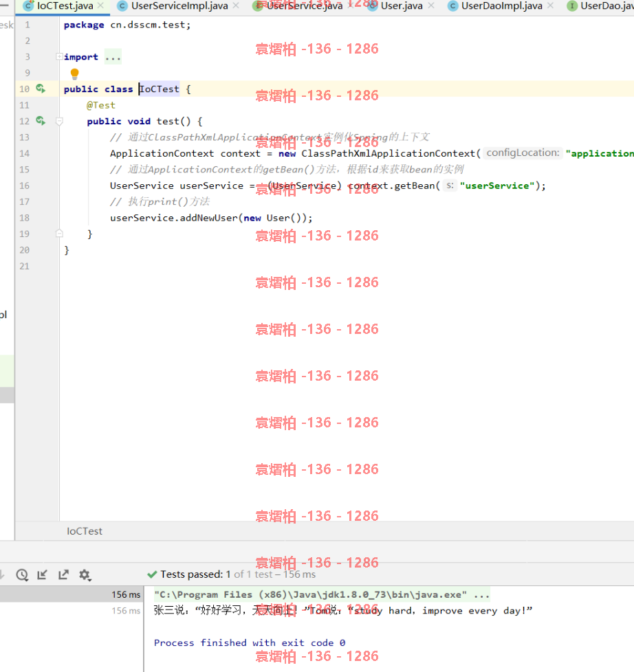Screen dimensions: 634x672
Task: Click line number 14 in the gutter
Action: [25, 153]
